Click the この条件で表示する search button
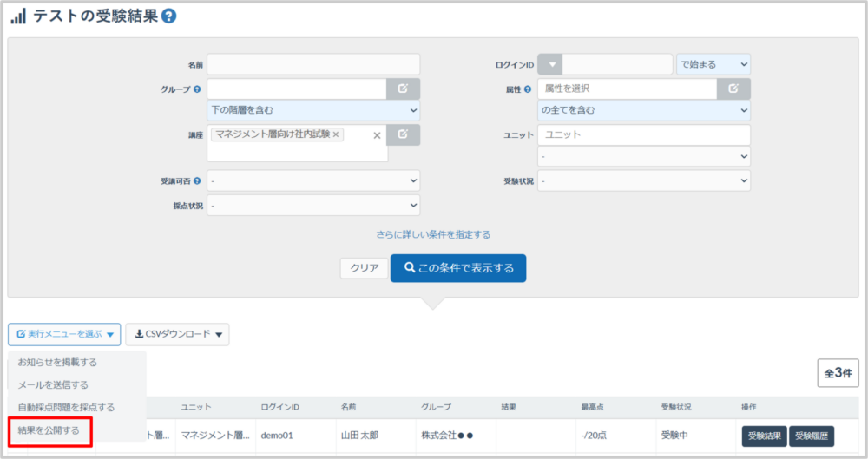This screenshot has width=868, height=459. [x=457, y=268]
